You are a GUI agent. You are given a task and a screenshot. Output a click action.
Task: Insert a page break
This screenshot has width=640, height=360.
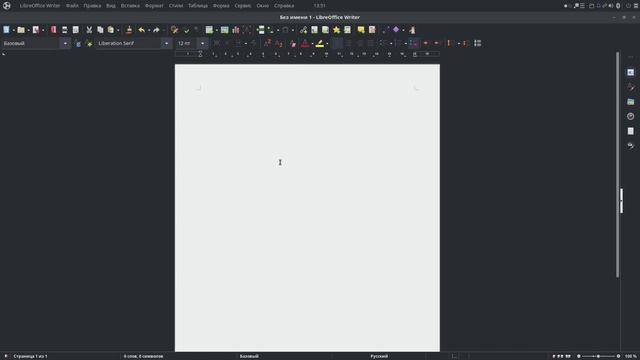tap(260, 30)
